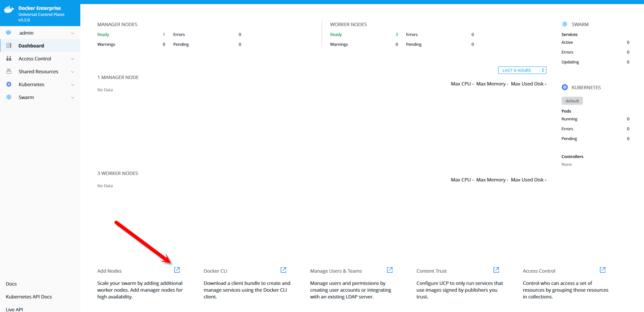
Task: Click the WORKER NODES summary heading
Action: click(348, 24)
